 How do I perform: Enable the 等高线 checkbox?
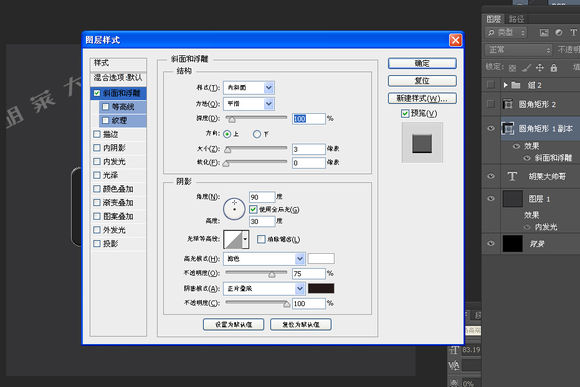tap(105, 107)
